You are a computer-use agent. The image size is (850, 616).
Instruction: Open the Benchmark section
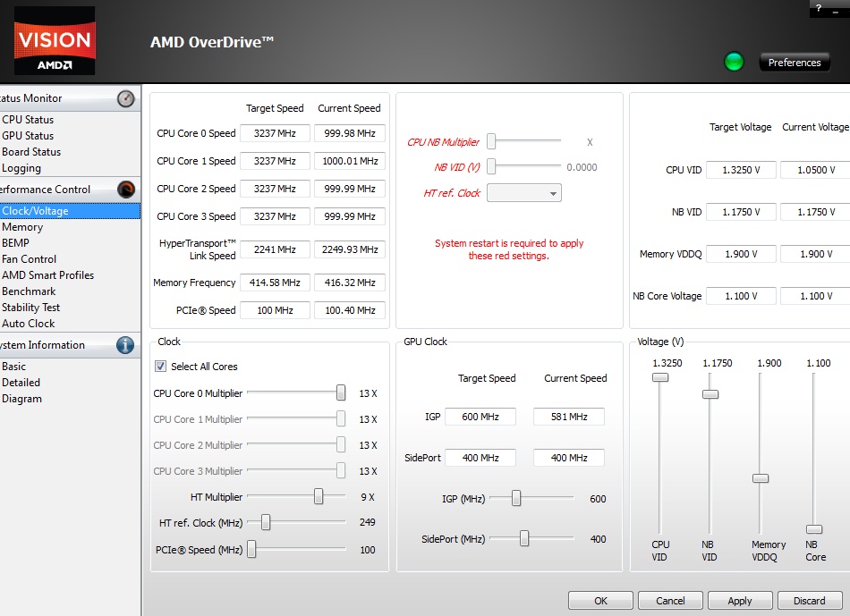(29, 291)
